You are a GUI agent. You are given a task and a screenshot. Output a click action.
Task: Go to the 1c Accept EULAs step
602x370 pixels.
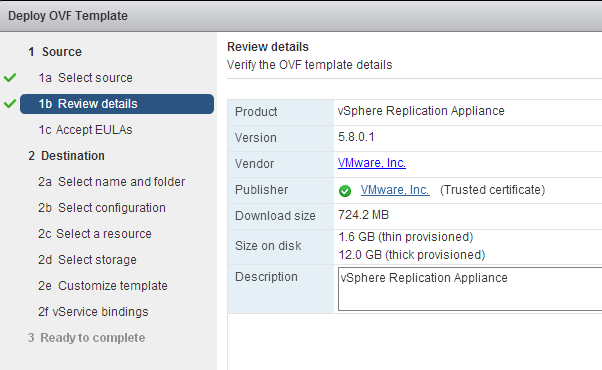(85, 130)
